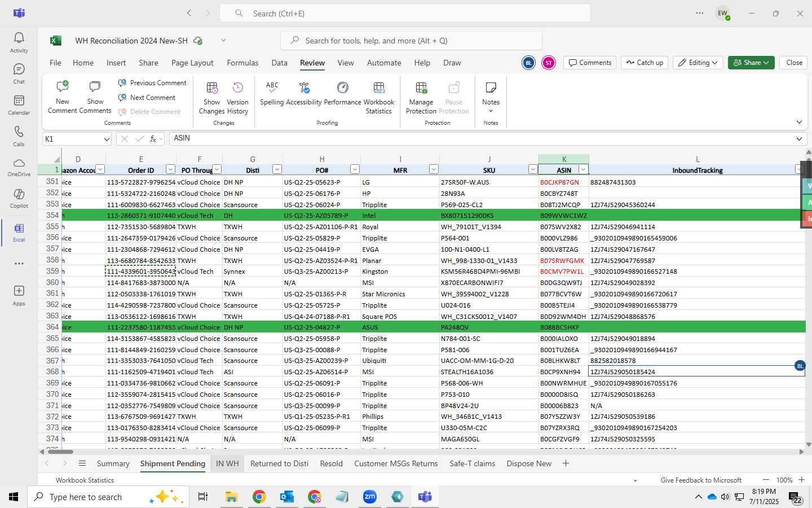
Task: Open Chat in Teams sidebar
Action: 19,73
